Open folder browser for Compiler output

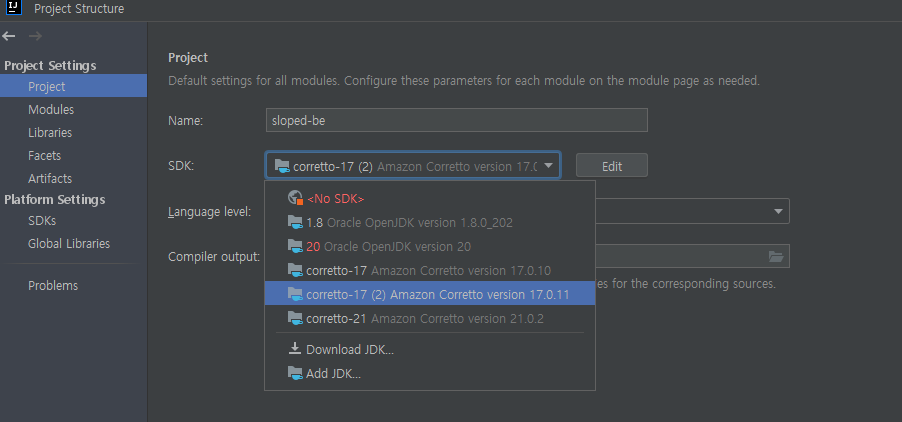(x=776, y=256)
